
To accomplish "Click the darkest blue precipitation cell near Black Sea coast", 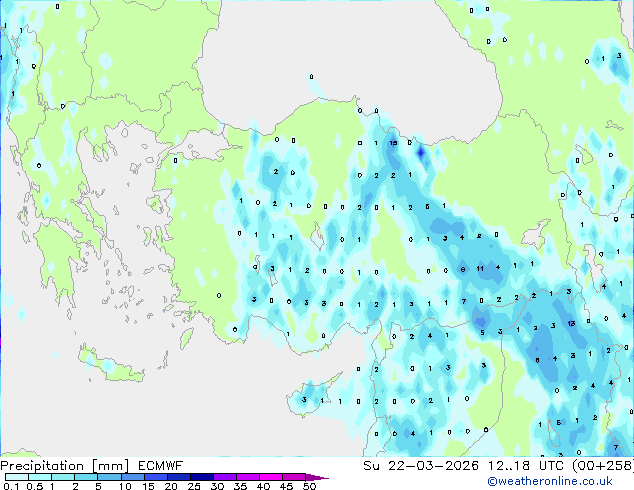I will tap(421, 153).
